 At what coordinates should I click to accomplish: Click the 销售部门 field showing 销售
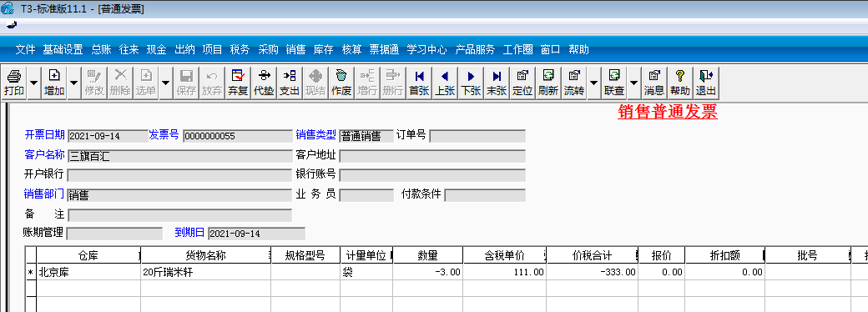pyautogui.click(x=179, y=195)
